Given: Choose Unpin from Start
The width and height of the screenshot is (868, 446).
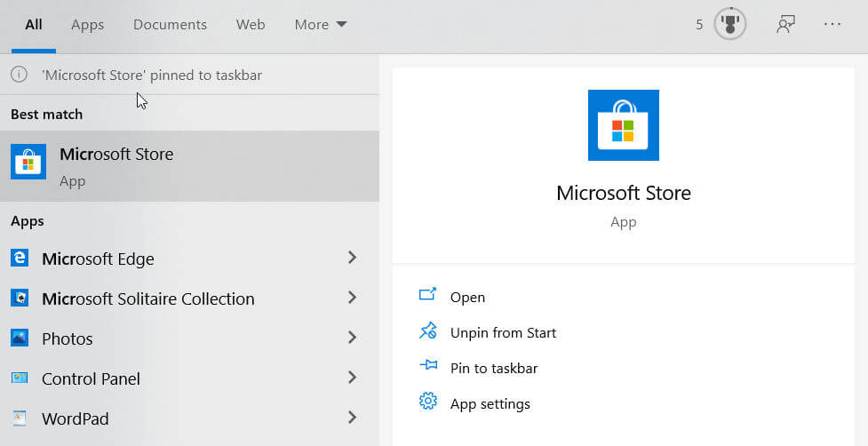Looking at the screenshot, I should click(503, 332).
